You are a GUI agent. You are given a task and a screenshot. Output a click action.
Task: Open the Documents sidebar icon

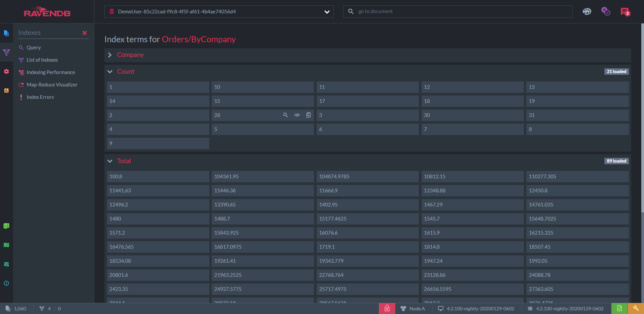(6, 33)
